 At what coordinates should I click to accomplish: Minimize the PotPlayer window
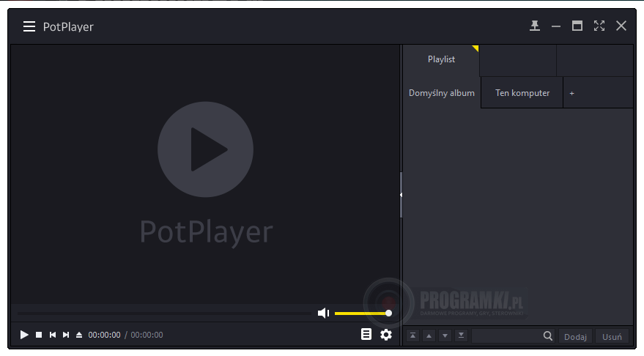pyautogui.click(x=556, y=26)
